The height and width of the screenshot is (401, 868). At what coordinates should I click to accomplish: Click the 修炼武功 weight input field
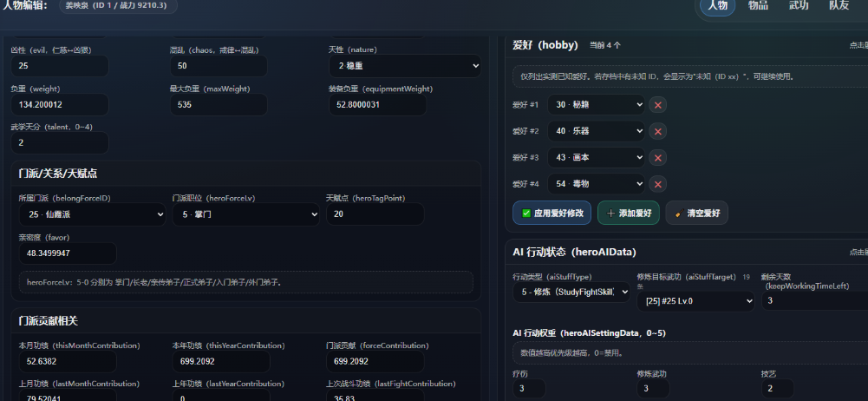[x=653, y=389]
